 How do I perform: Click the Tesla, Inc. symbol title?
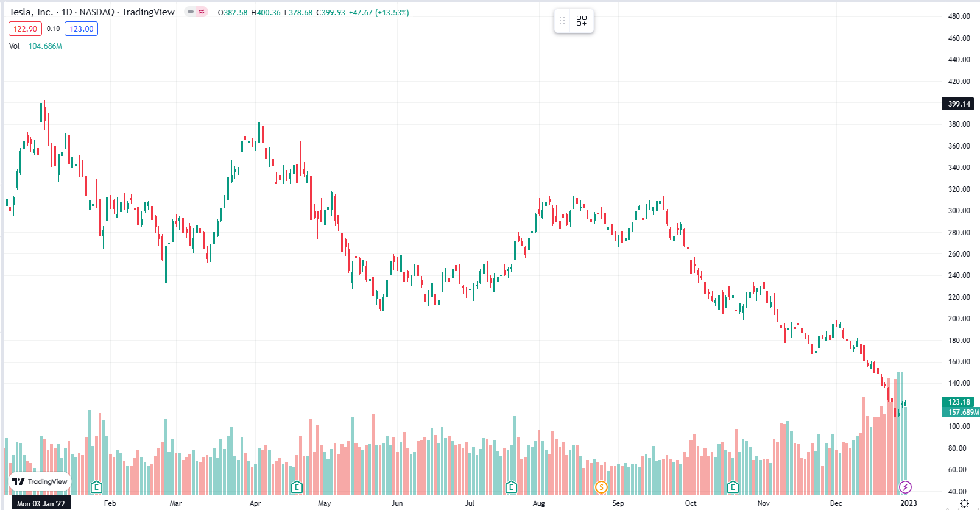[x=92, y=12]
